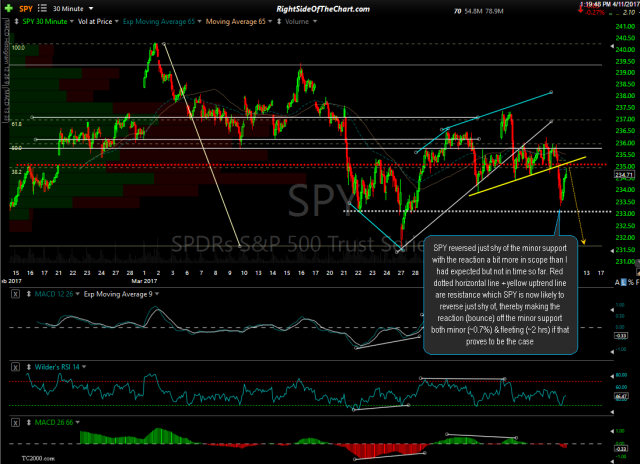Click the 234.71 current price label

624,175
